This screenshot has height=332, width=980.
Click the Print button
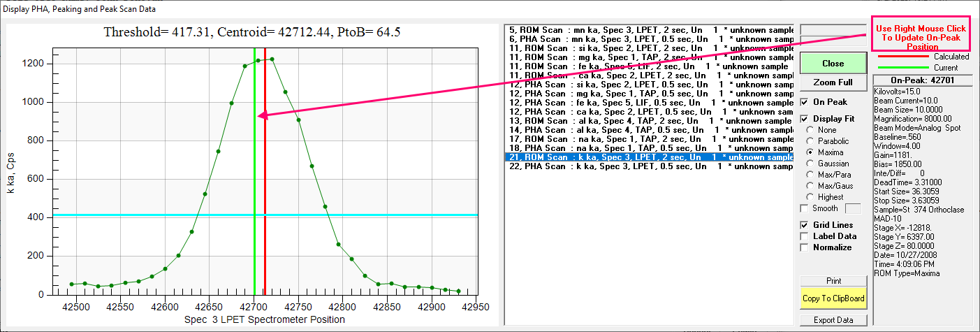tap(833, 281)
